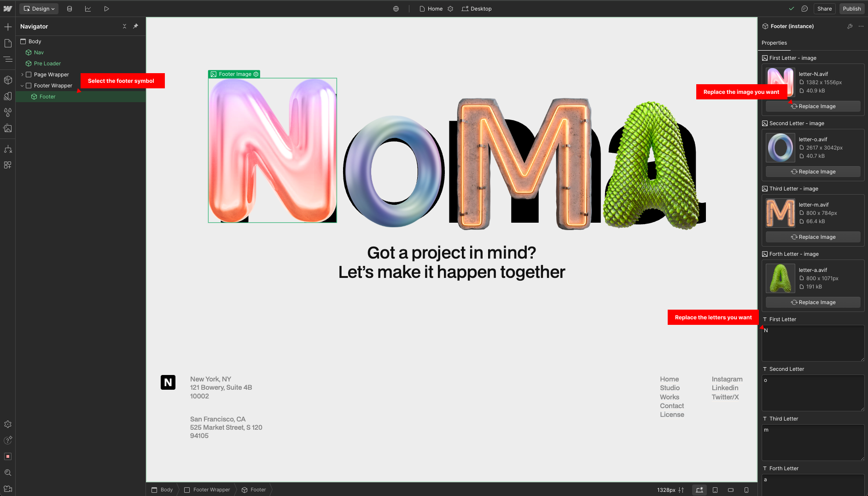The height and width of the screenshot is (496, 868).
Task: Open site Settings from left sidebar
Action: [8, 424]
